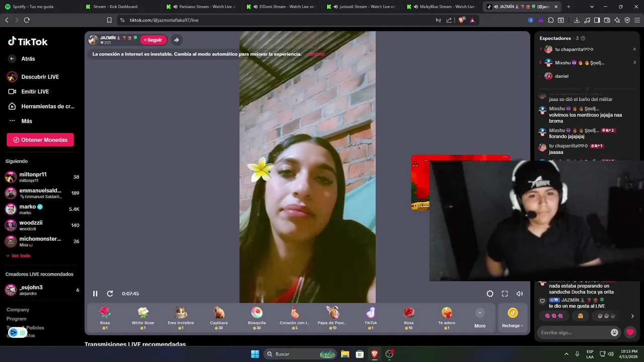Open michomonster's live from Siguiendo list
The image size is (644, 362).
click(x=42, y=241)
